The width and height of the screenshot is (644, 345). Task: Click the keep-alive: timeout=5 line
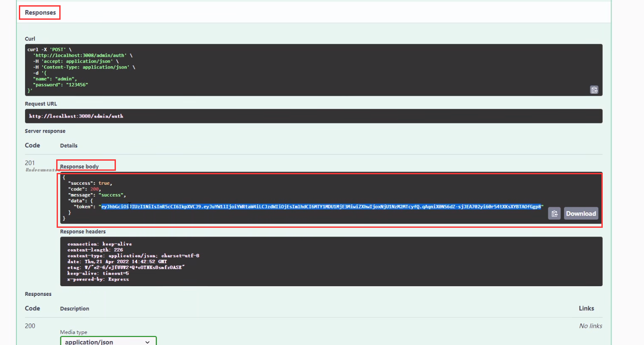98,273
